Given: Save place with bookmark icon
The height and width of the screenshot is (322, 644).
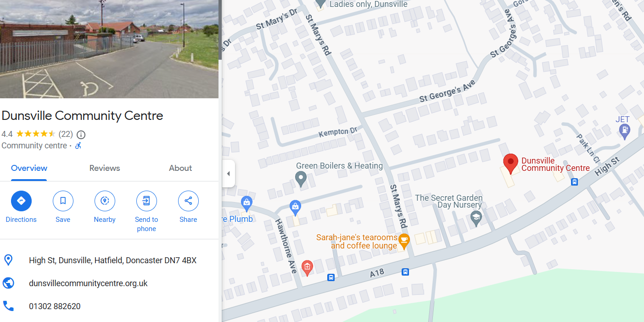Looking at the screenshot, I should [x=63, y=201].
